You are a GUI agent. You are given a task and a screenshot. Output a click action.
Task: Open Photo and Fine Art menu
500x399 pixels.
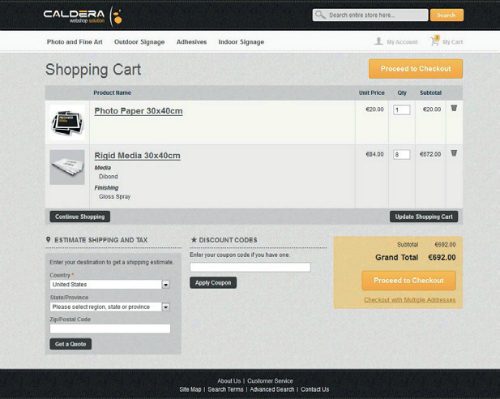coord(75,42)
